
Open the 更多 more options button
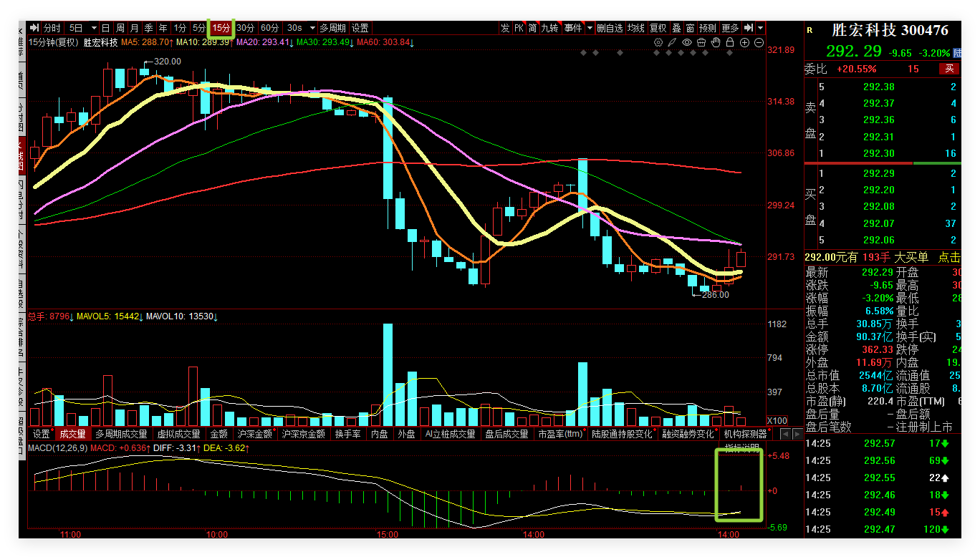pyautogui.click(x=730, y=28)
